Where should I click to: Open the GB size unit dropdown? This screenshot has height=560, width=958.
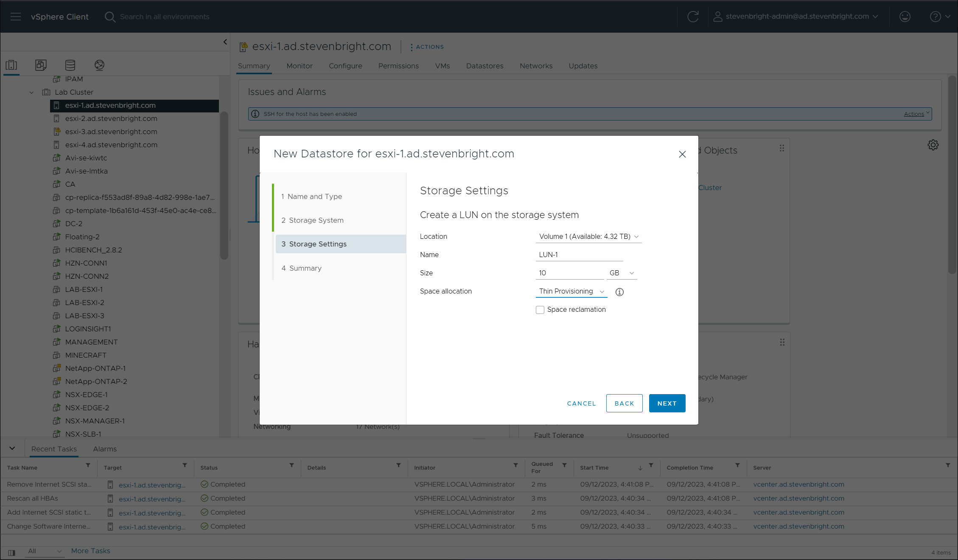coord(622,273)
